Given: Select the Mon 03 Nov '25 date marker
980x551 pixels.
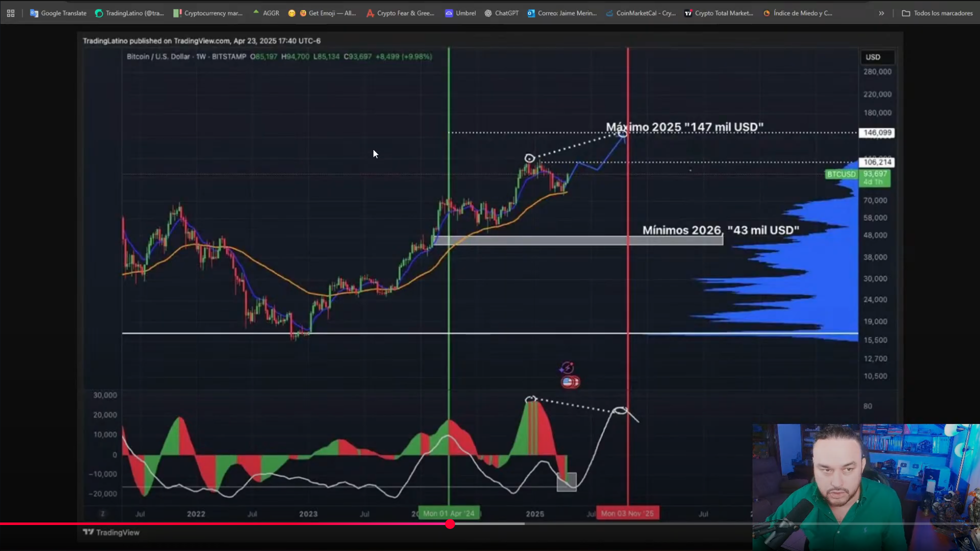Looking at the screenshot, I should coord(627,512).
